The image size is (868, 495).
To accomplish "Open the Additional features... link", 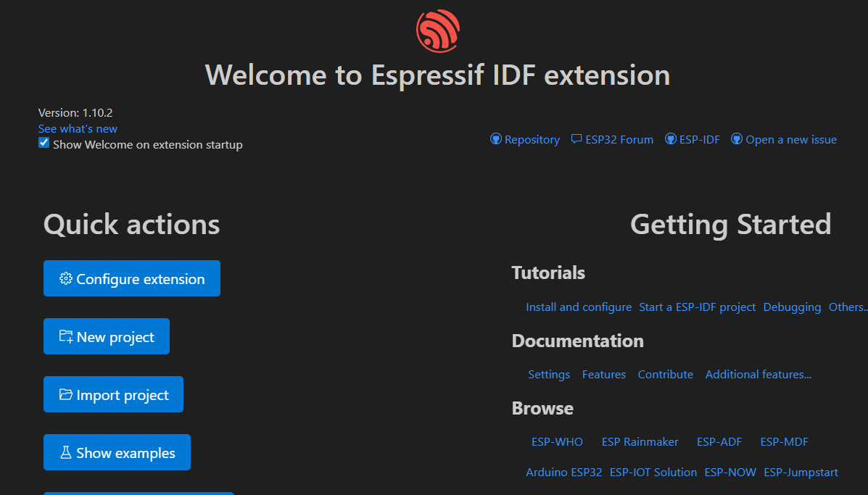I will 759,375.
